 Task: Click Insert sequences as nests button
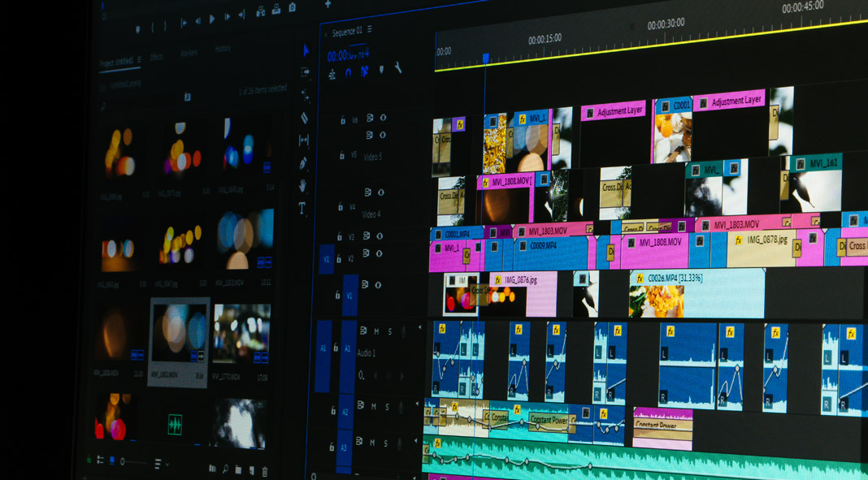click(x=332, y=74)
